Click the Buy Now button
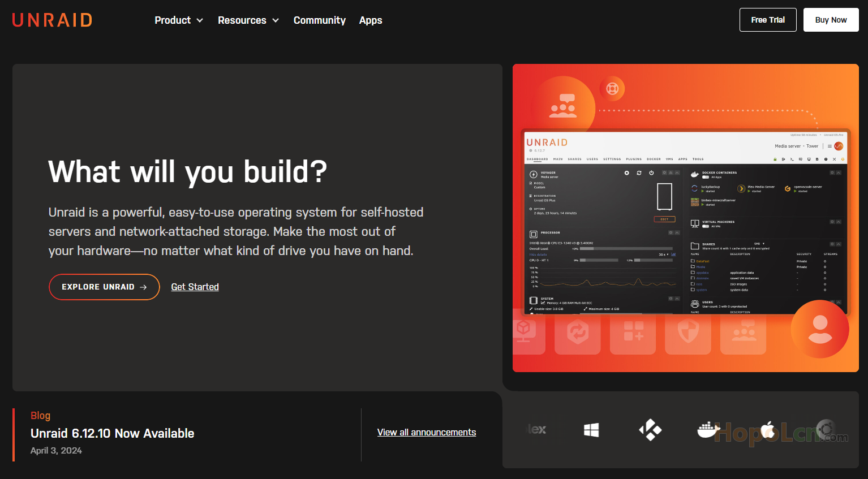 (831, 20)
